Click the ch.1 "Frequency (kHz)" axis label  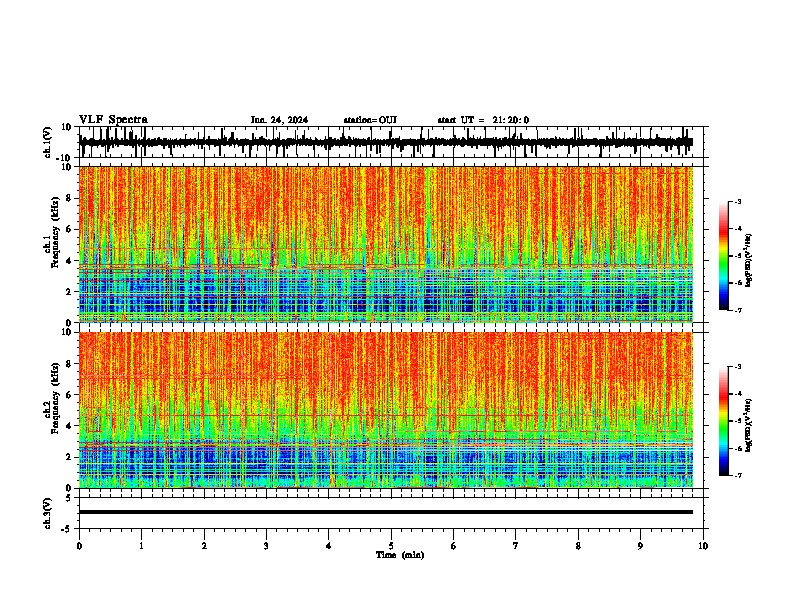pos(56,233)
